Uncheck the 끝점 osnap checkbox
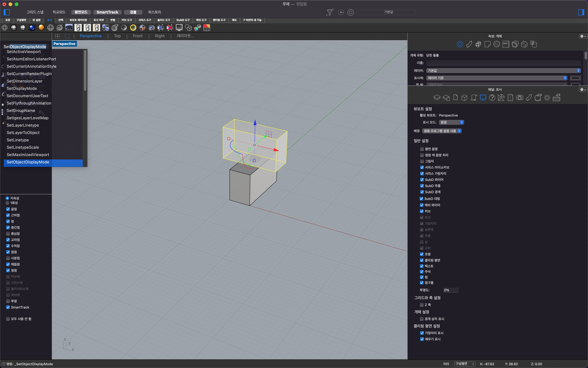Image resolution: width=588 pixels, height=368 pixels. tap(8, 209)
